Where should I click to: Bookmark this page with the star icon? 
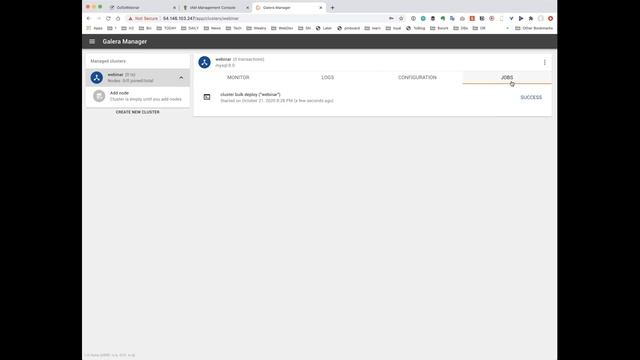point(401,18)
